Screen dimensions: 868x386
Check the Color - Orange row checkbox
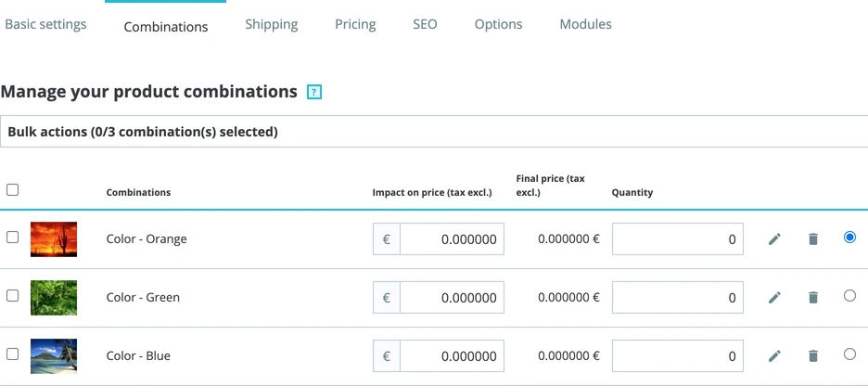pyautogui.click(x=12, y=237)
